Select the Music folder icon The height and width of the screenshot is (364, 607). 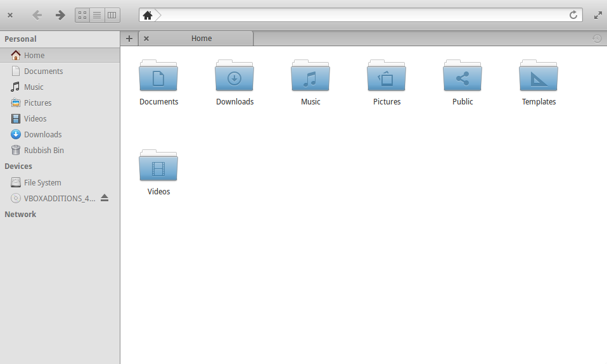click(310, 75)
